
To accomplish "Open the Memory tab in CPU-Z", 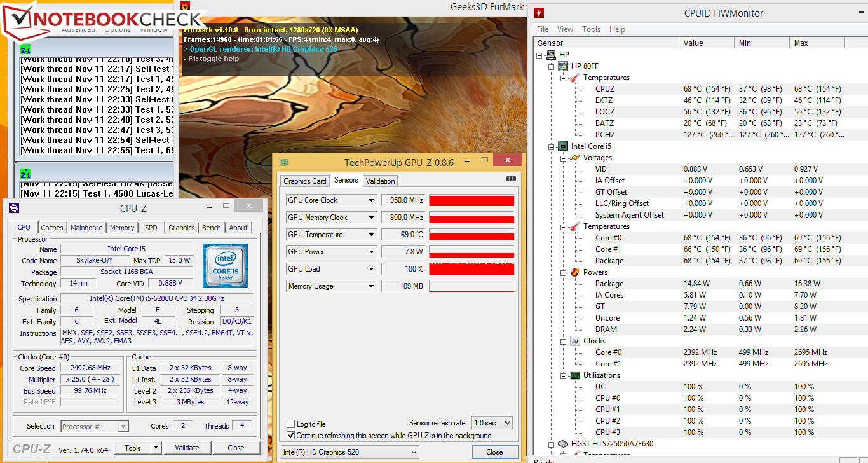I will [122, 228].
